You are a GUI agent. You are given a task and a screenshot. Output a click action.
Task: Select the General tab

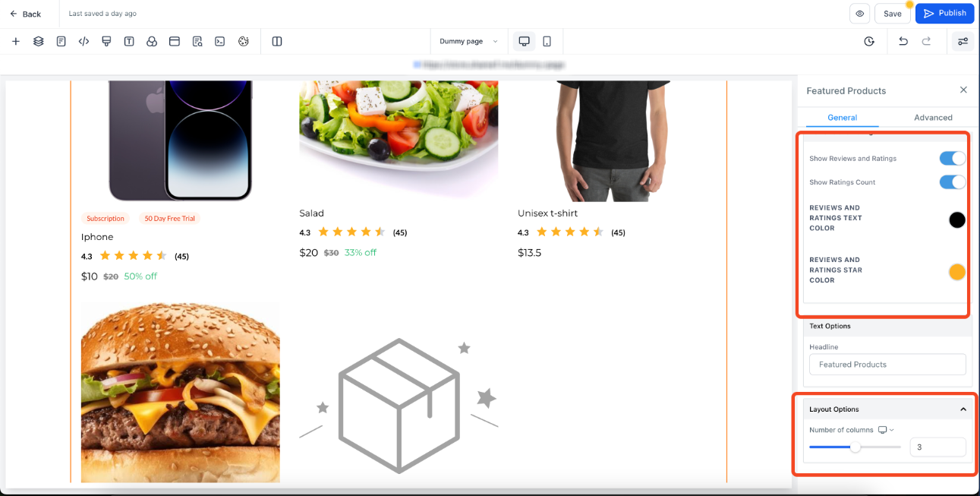tap(843, 118)
